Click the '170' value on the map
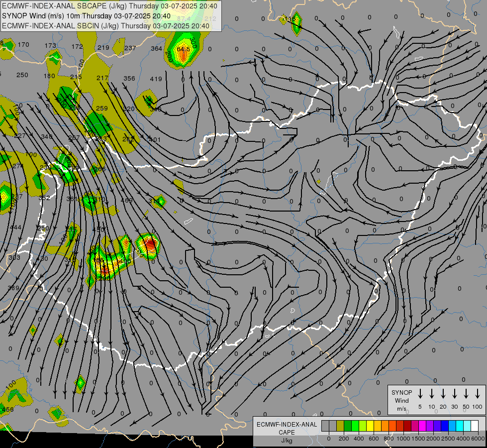 tap(23, 44)
